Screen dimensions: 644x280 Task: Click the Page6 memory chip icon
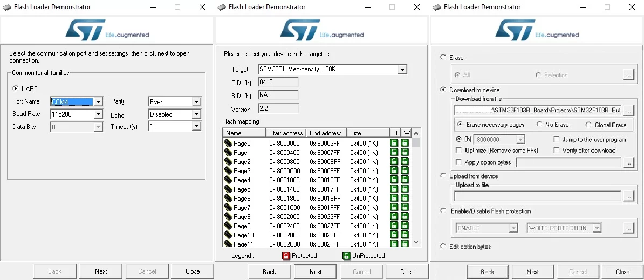point(228,199)
